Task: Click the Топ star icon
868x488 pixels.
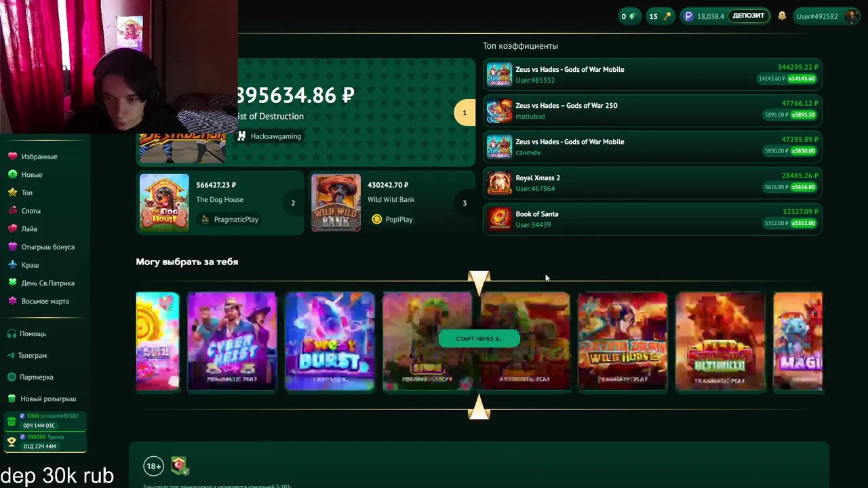Action: (x=12, y=192)
